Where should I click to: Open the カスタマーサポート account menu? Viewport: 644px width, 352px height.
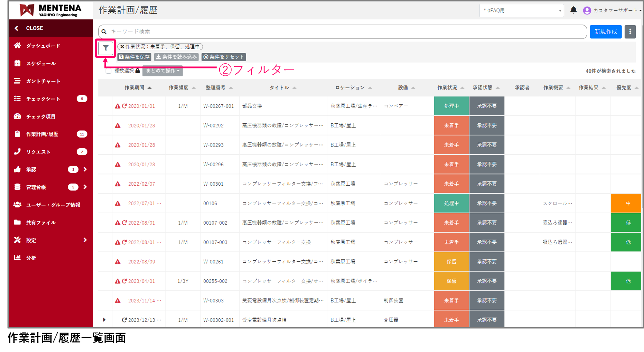point(612,11)
